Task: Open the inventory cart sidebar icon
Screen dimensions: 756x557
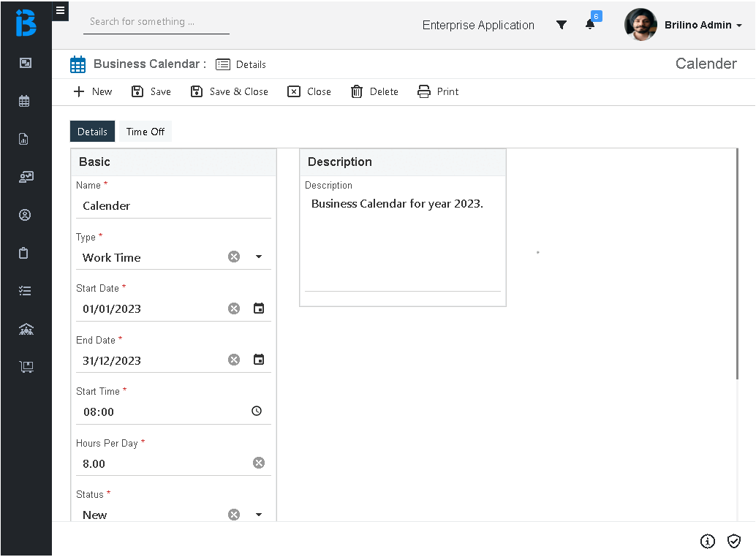Action: coord(26,367)
